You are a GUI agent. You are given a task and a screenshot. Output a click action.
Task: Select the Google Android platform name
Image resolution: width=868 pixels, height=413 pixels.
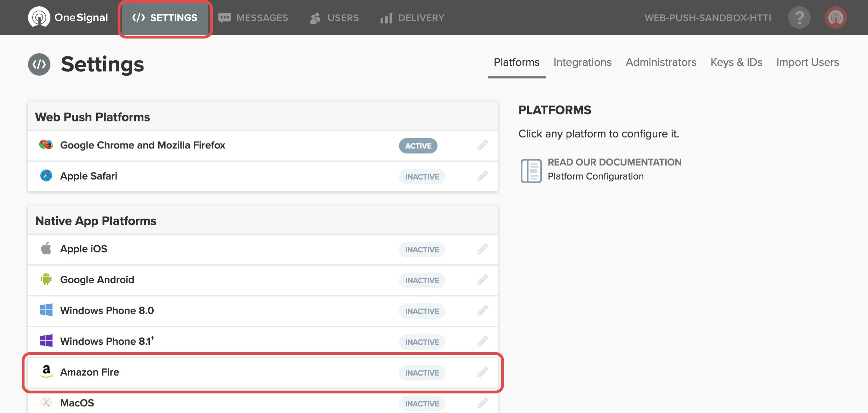pyautogui.click(x=97, y=280)
